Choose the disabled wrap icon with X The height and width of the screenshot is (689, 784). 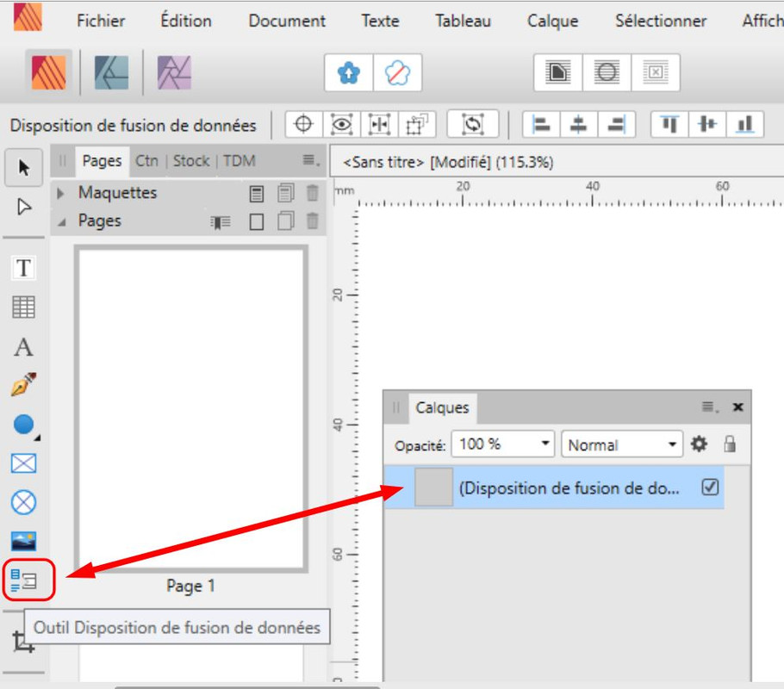click(x=655, y=72)
